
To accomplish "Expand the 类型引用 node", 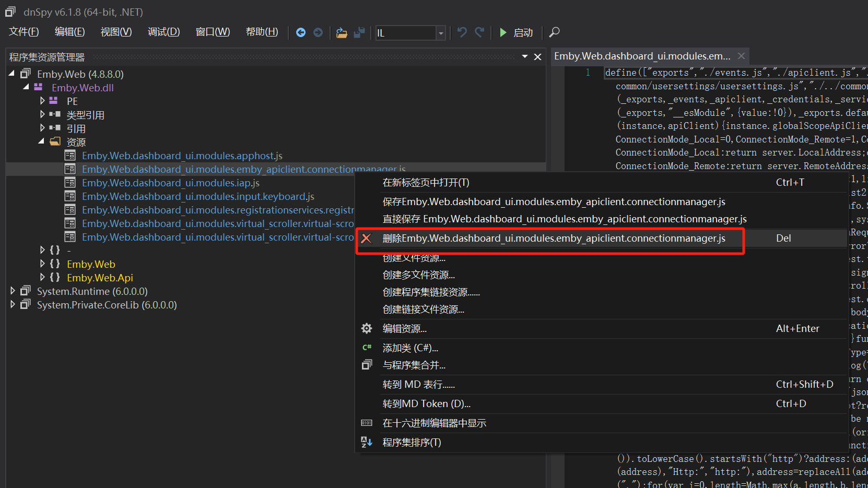I will [x=42, y=114].
